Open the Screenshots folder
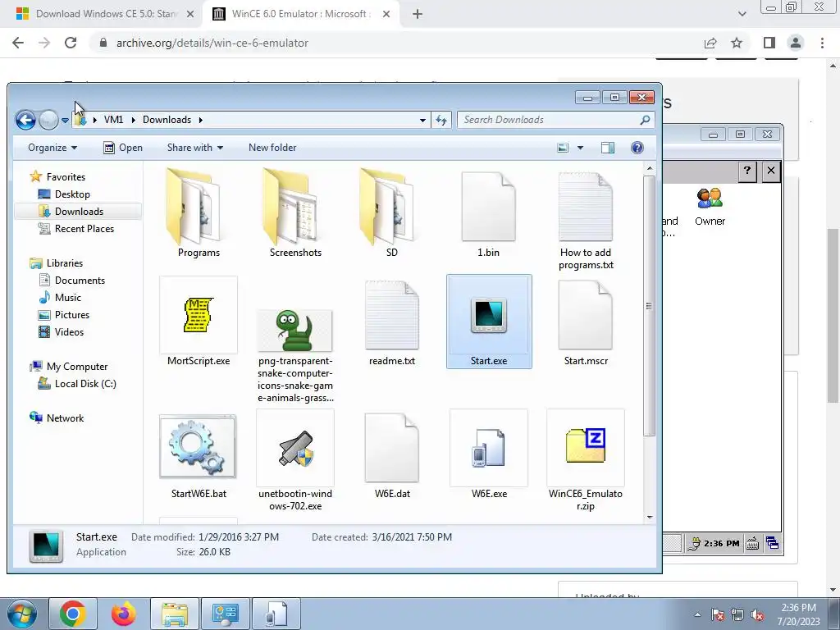The height and width of the screenshot is (630, 840). (x=295, y=213)
